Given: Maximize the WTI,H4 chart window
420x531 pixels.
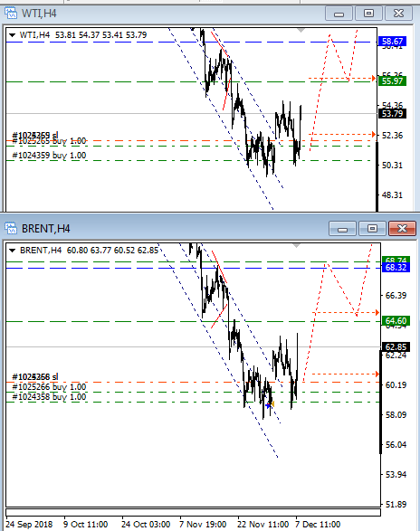Looking at the screenshot, I should tap(368, 14).
